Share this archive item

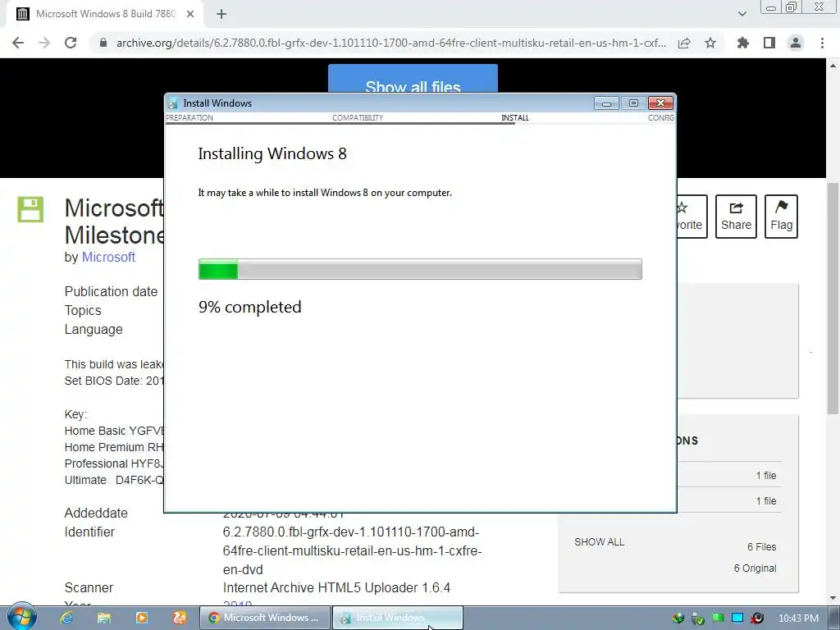[736, 217]
